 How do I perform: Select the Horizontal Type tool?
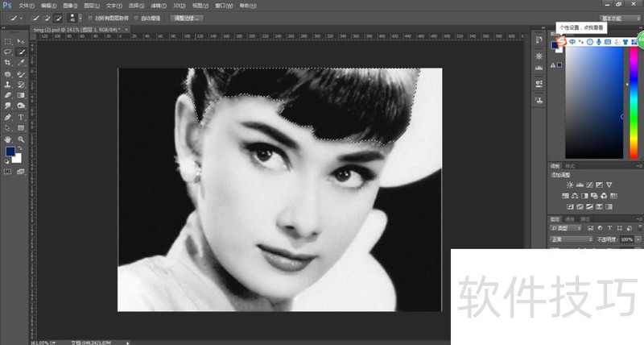pos(21,117)
